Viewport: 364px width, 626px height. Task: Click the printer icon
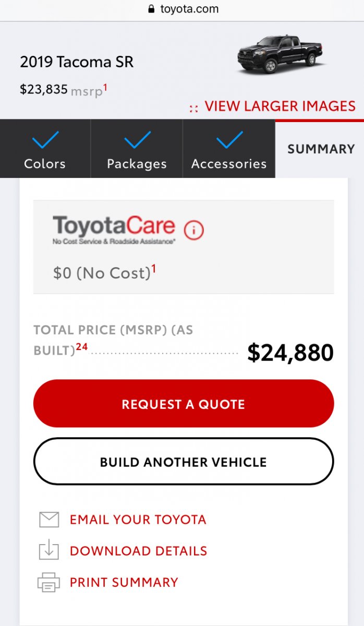(x=49, y=582)
